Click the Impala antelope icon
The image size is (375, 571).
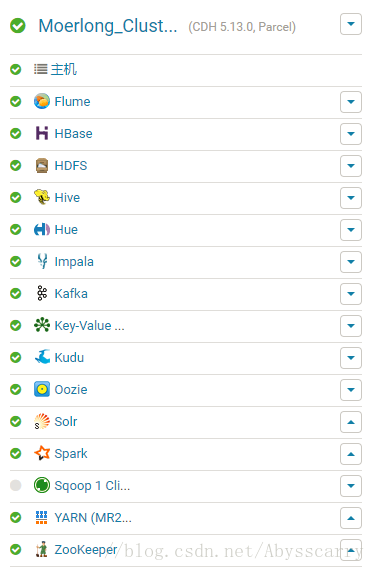[42, 261]
